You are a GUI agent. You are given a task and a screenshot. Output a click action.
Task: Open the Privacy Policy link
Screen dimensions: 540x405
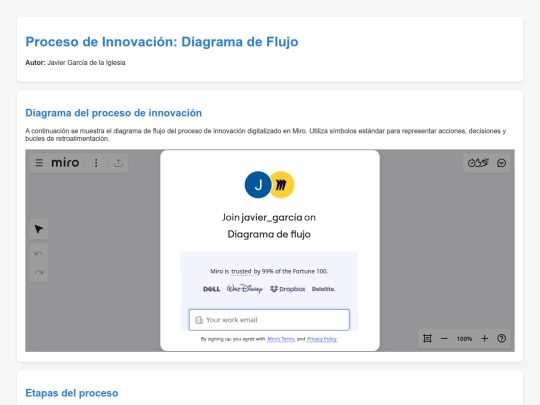coord(322,339)
